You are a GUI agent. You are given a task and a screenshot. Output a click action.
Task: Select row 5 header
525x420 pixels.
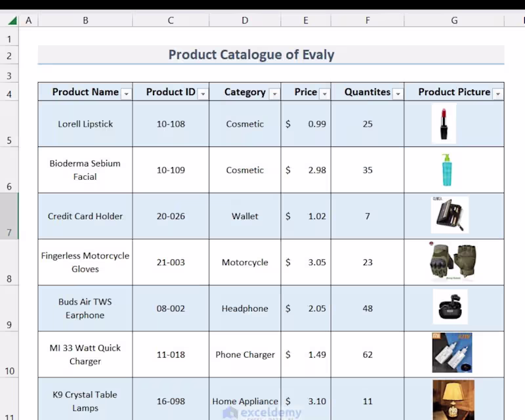coord(9,123)
